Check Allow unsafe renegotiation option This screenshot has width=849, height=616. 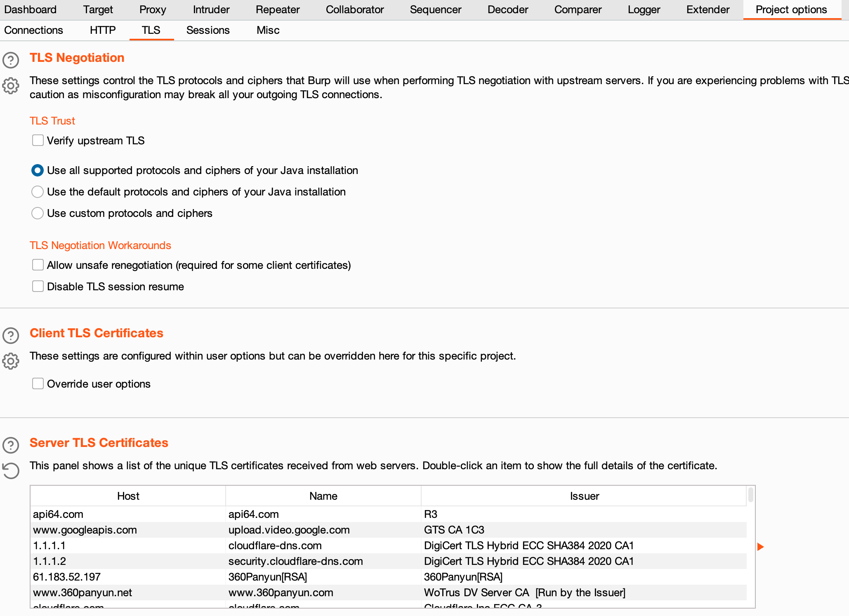point(38,265)
